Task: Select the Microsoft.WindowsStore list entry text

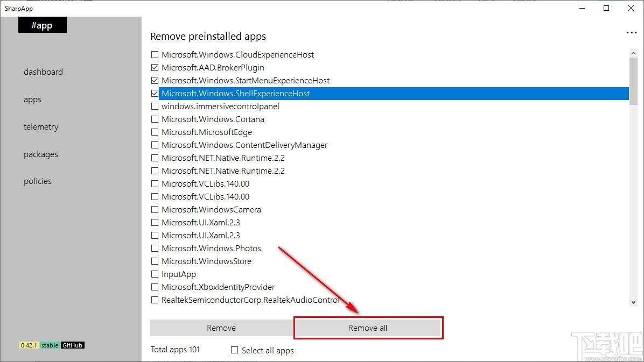Action: pyautogui.click(x=206, y=261)
